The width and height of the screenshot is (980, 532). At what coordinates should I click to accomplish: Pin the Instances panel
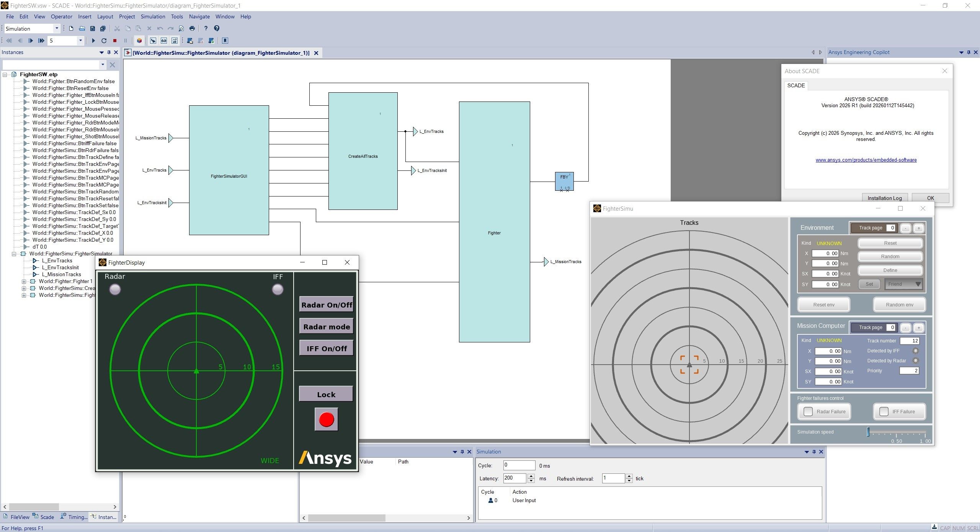(x=109, y=52)
